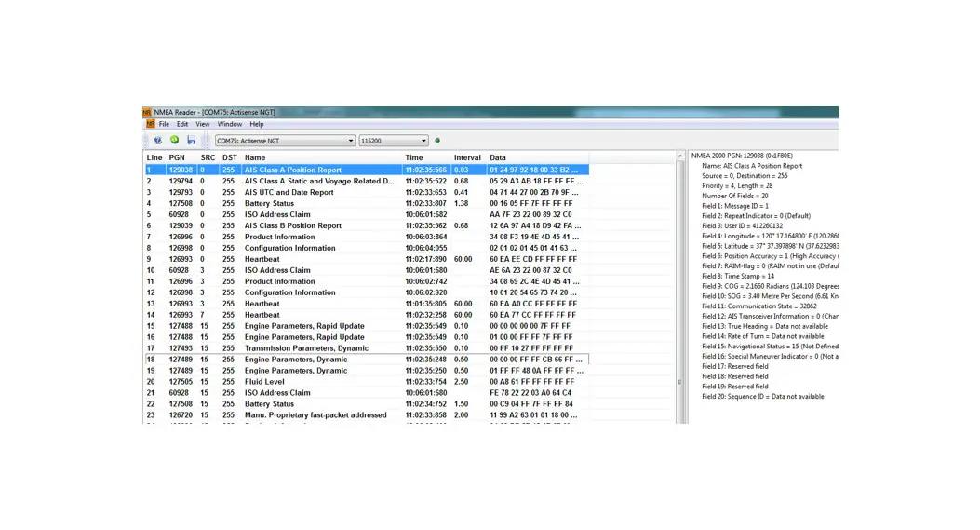This screenshot has height=530, width=980.
Task: Select Battery Status row on line 4
Action: (x=367, y=203)
